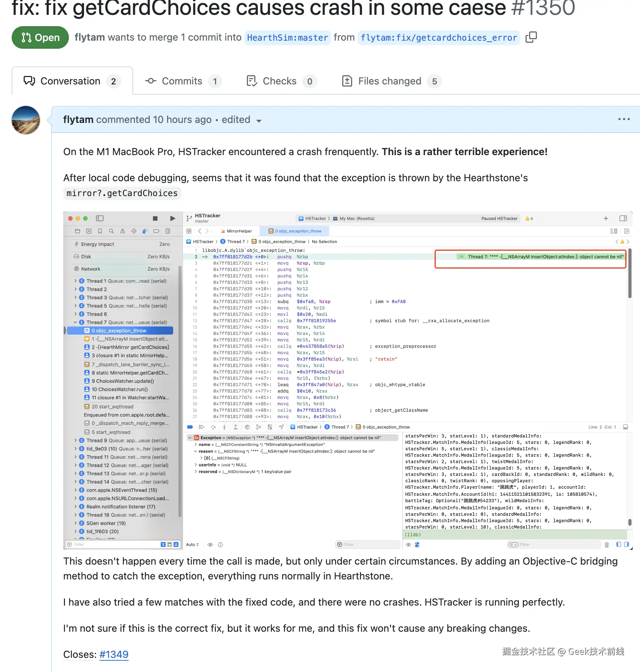Toggle the console pane button

tap(627, 544)
